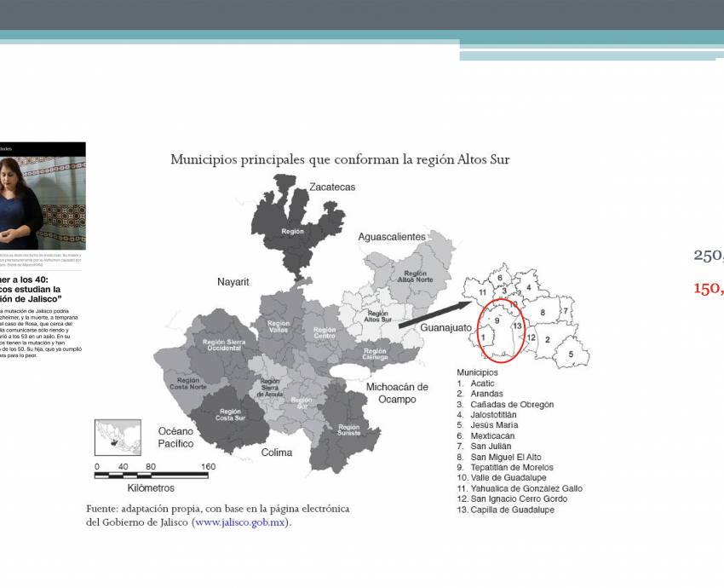The height and width of the screenshot is (588, 724).
Task: Click the 'Aguascalientes' map label
Action: 392,237
